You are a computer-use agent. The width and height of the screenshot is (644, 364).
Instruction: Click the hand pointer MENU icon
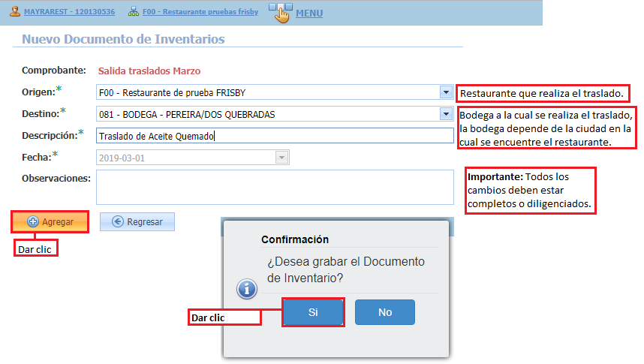click(x=281, y=13)
